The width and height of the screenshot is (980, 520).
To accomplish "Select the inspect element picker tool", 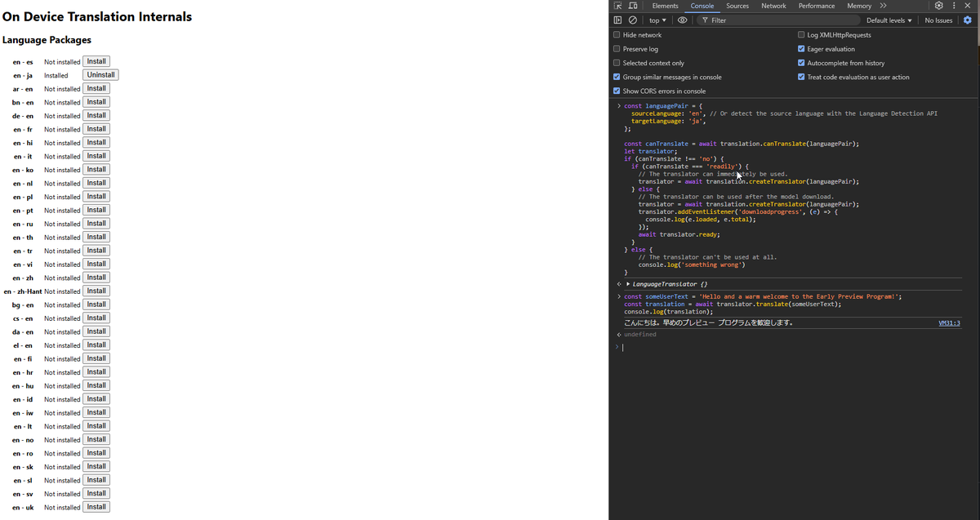I will [x=618, y=5].
